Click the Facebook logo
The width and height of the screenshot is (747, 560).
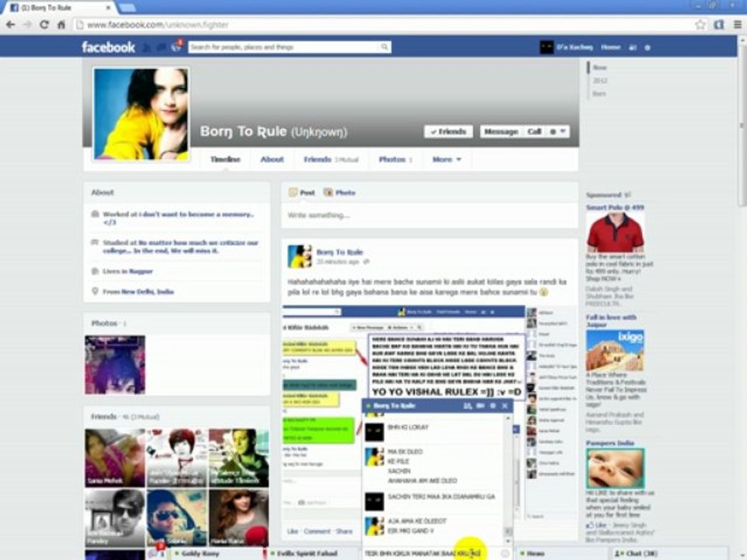tap(108, 47)
